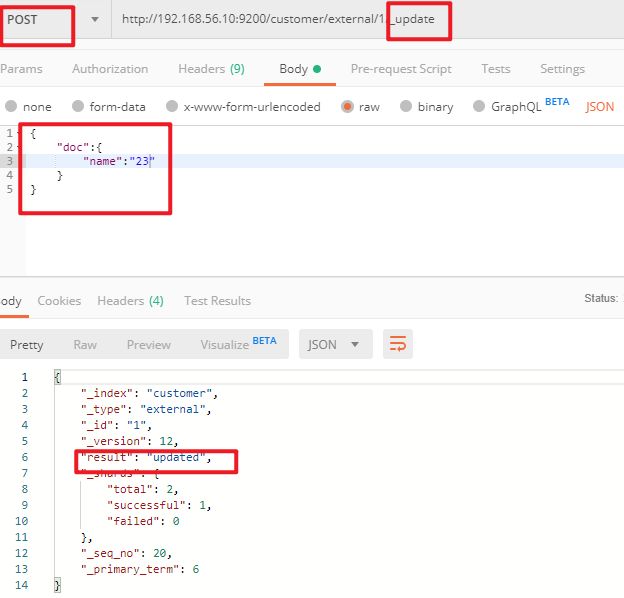
Task: Open the response Headers (4) tab
Action: [x=131, y=301]
